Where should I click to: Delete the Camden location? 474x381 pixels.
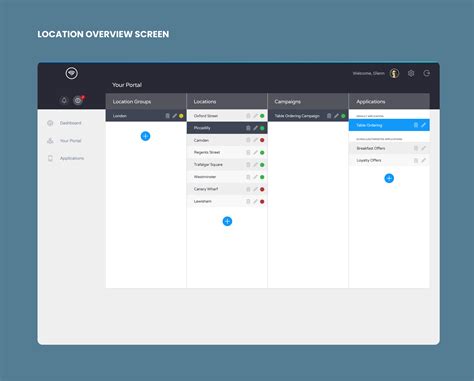click(x=248, y=140)
